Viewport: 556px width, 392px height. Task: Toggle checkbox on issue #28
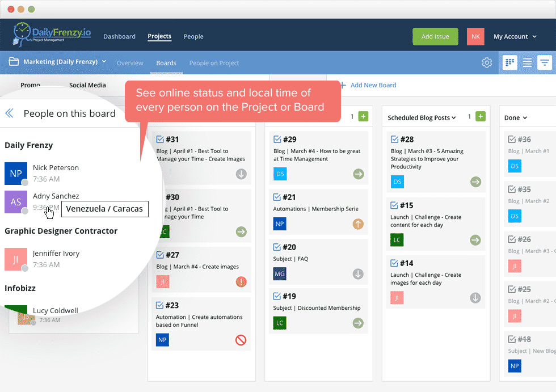coord(394,140)
